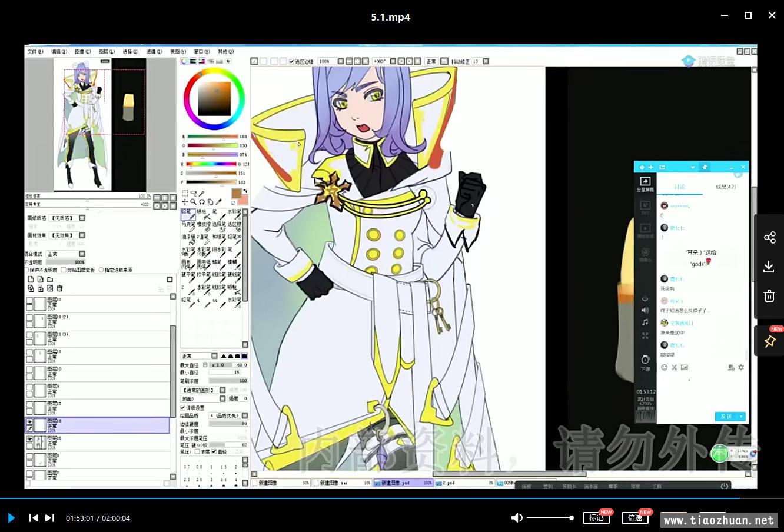Viewport: 784px width, 532px height.
Task: Toggle visibility eye of layer 图层16
Action: 29,439
